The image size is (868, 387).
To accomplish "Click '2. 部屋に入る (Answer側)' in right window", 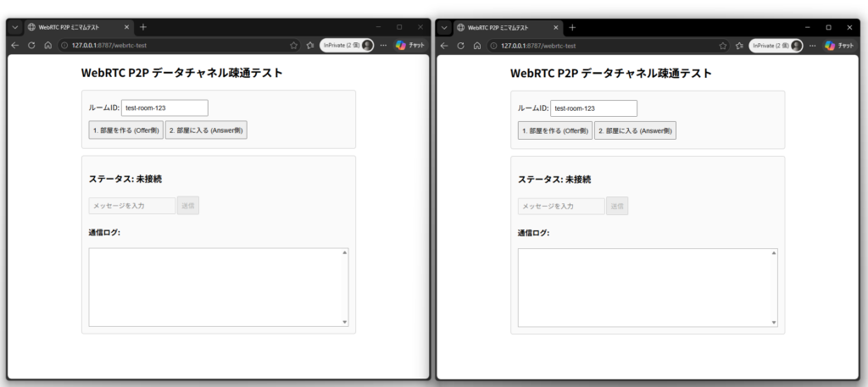I will pos(635,131).
